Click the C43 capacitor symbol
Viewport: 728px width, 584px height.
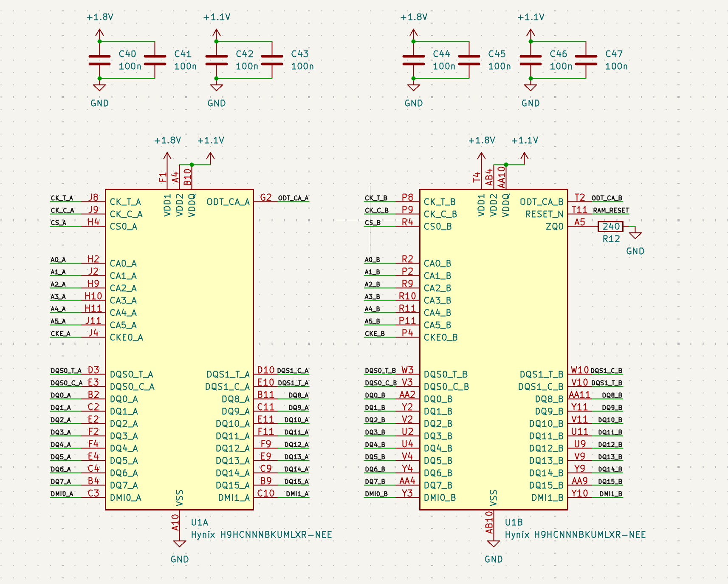coord(272,60)
